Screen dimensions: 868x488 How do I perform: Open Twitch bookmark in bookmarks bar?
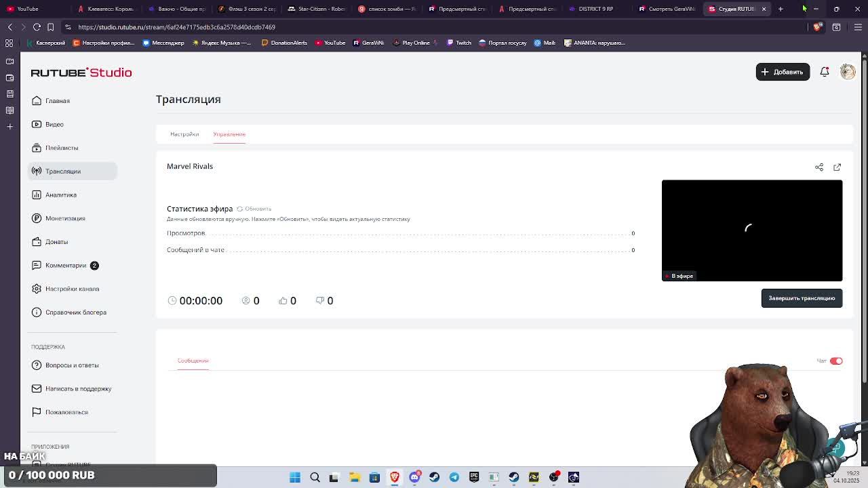pos(458,43)
